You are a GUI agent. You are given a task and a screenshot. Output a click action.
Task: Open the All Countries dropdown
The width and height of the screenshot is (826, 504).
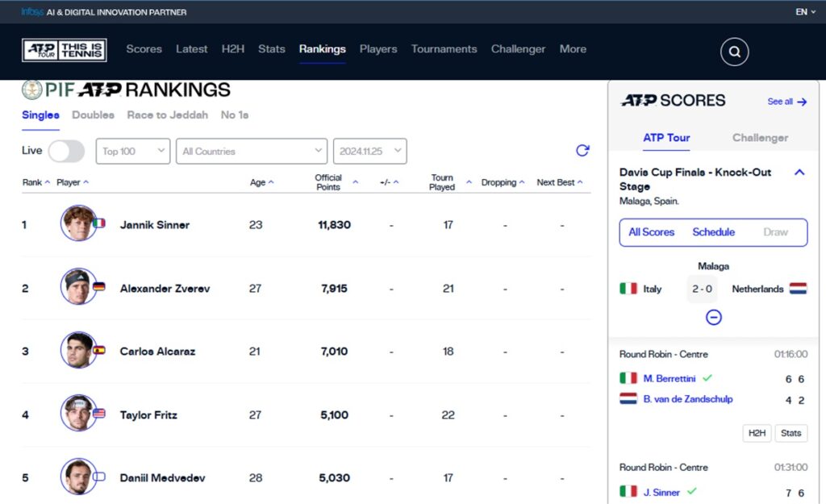tap(252, 151)
